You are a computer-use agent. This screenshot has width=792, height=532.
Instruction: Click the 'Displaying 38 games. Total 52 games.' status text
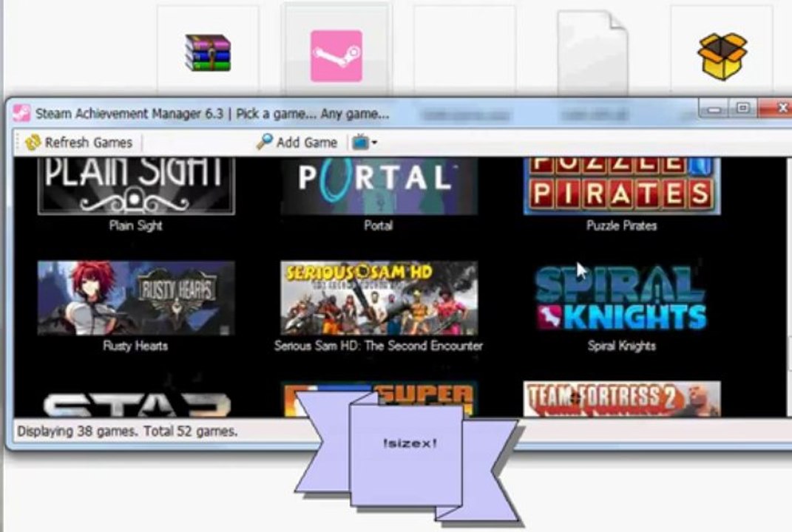coord(127,432)
